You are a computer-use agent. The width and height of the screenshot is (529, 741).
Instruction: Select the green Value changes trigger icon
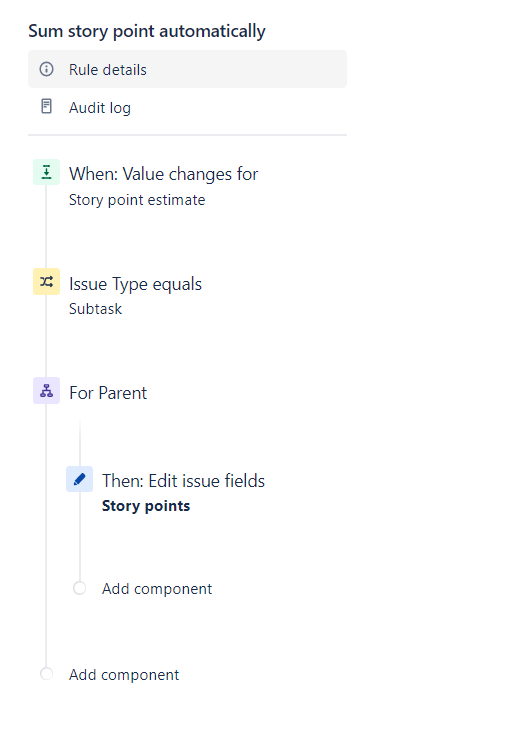46,172
